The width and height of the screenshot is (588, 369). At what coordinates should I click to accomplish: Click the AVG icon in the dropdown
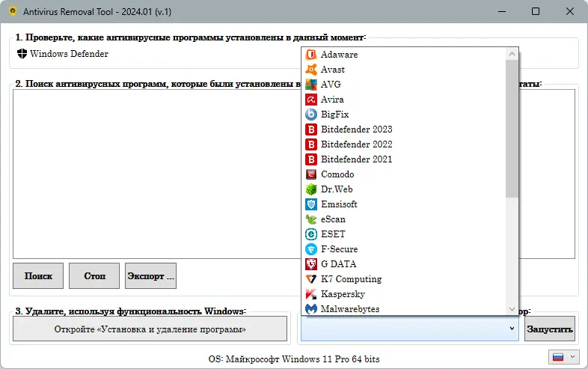tap(311, 85)
